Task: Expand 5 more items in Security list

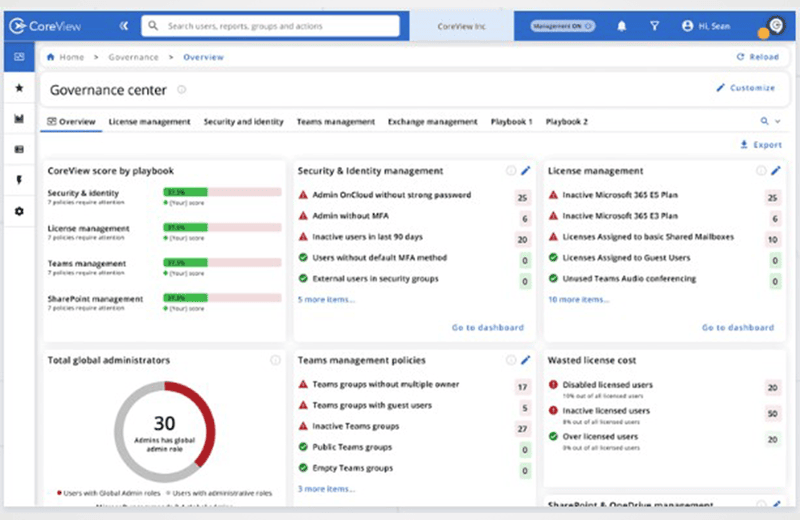Action: point(326,299)
